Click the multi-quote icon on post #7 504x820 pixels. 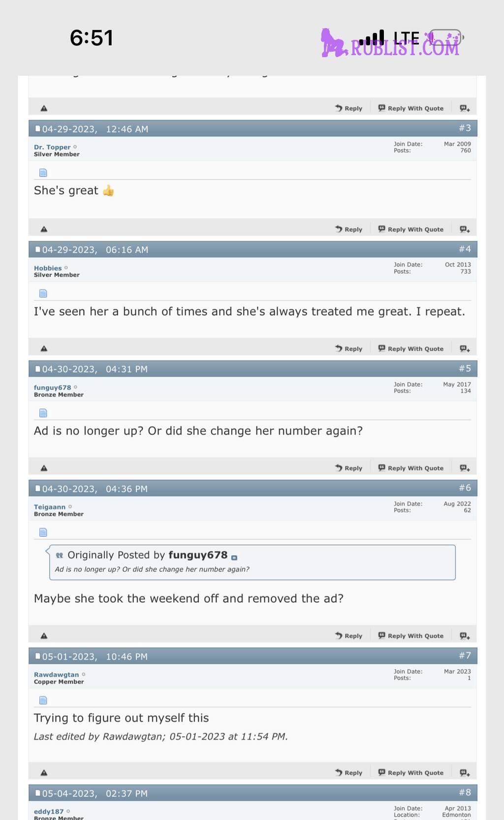(x=465, y=773)
